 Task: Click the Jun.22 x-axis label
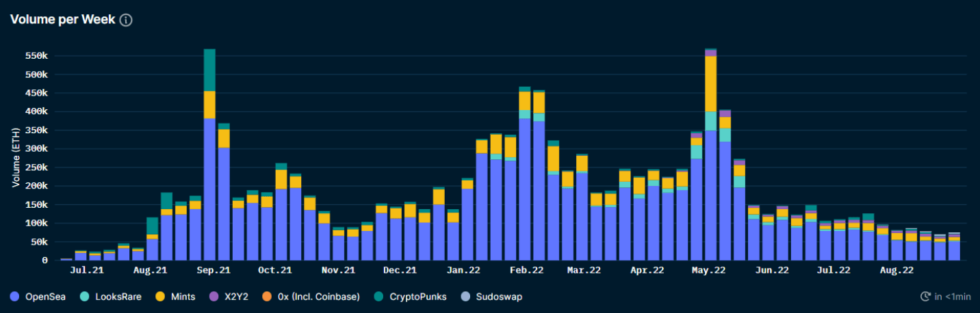pyautogui.click(x=772, y=271)
